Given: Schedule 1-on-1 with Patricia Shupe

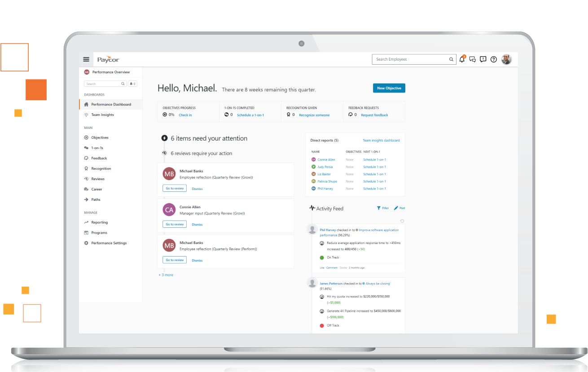Looking at the screenshot, I should pos(375,181).
